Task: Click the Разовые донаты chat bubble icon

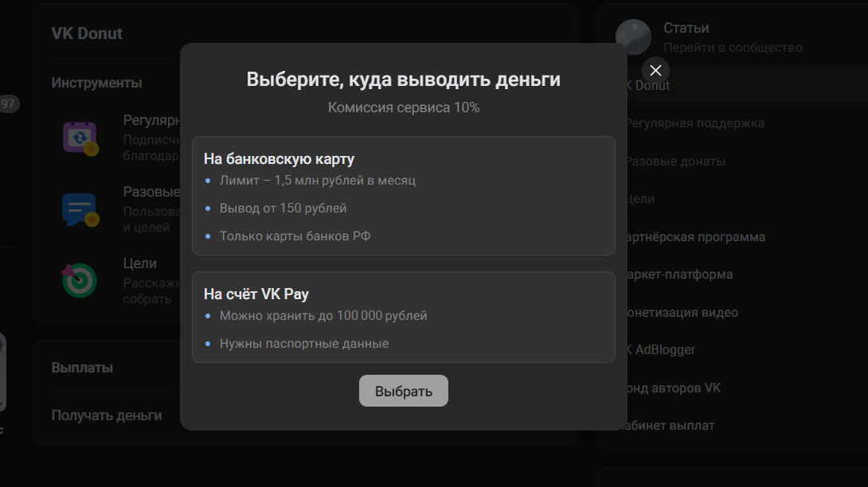Action: coord(80,208)
